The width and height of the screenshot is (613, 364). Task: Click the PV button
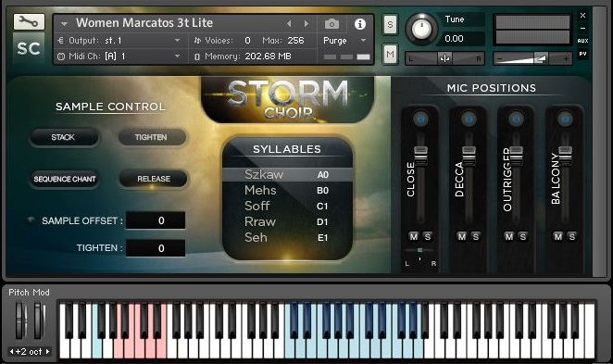[582, 54]
